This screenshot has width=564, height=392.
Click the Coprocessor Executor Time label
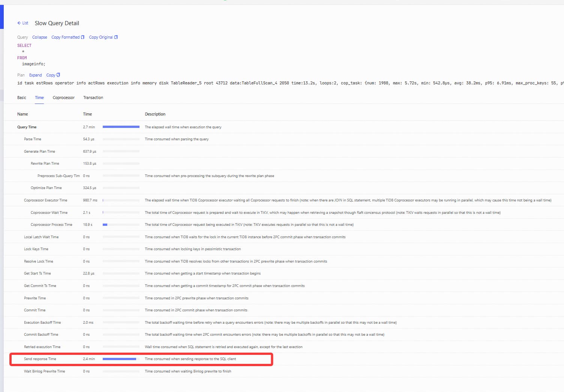(x=46, y=200)
